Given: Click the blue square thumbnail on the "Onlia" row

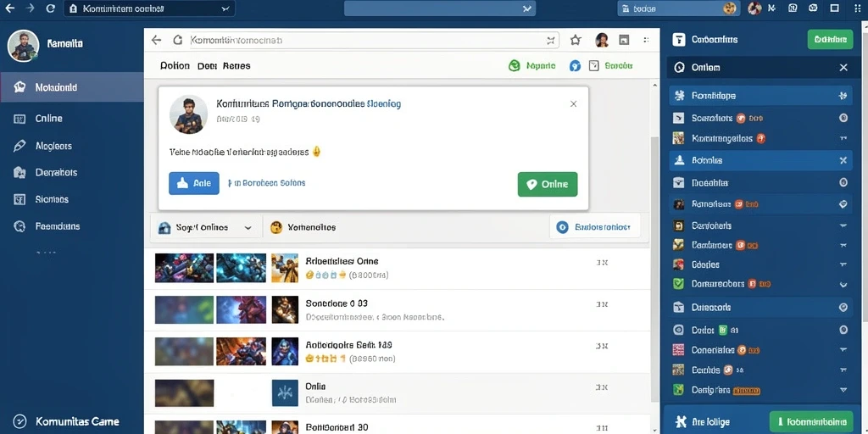Looking at the screenshot, I should coord(285,393).
